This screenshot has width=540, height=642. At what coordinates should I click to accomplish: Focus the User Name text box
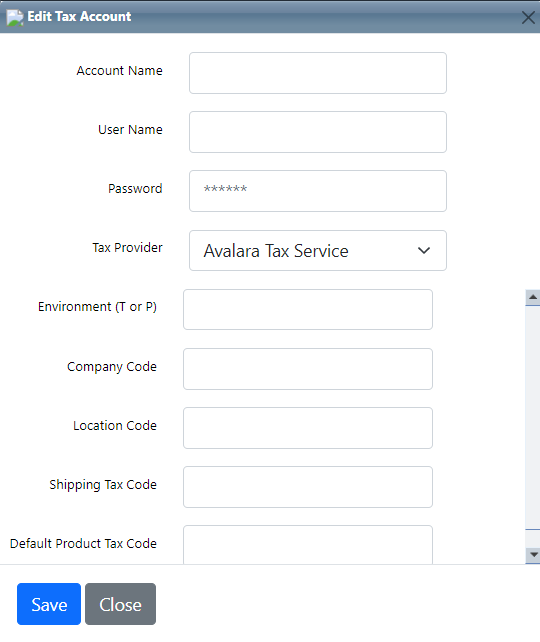(318, 132)
